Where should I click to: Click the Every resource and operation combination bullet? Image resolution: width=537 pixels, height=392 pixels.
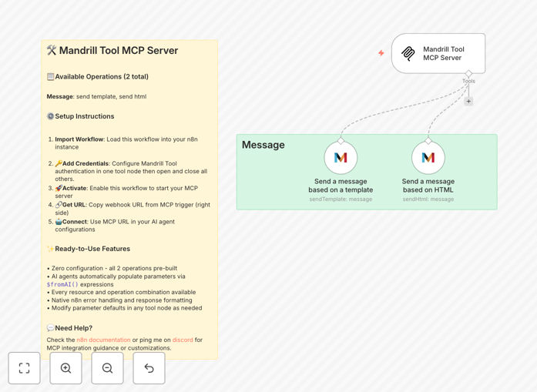(121, 293)
